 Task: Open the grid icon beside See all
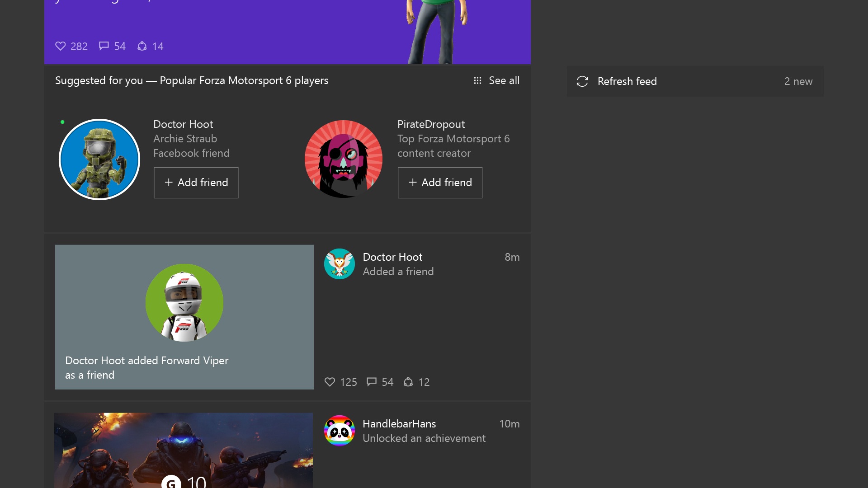478,80
